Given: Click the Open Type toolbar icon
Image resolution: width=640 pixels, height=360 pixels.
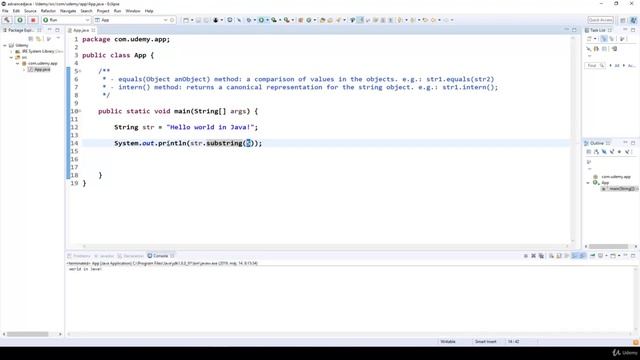Looking at the screenshot, I should tap(322, 20).
